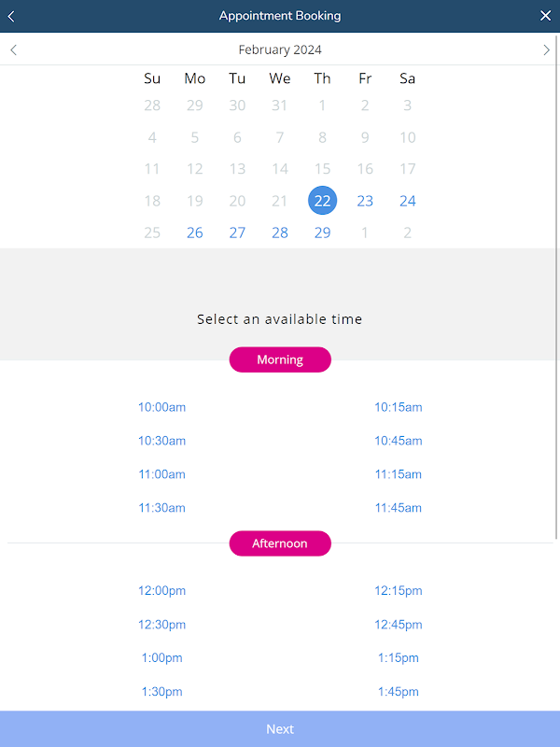Click the back arrow in header

(x=11, y=16)
